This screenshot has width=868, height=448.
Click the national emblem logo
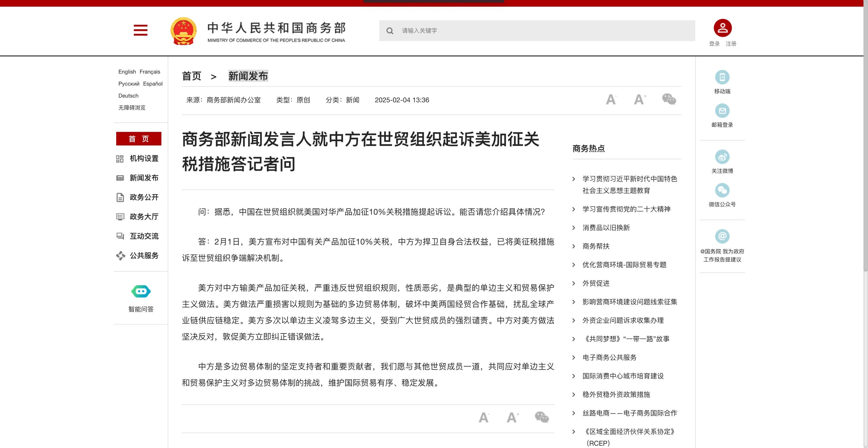[x=183, y=31]
